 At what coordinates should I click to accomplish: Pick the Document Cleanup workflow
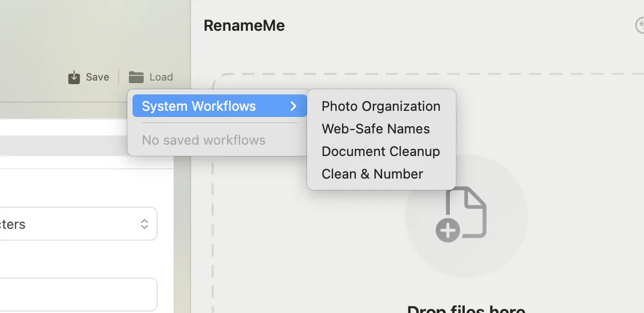[381, 151]
